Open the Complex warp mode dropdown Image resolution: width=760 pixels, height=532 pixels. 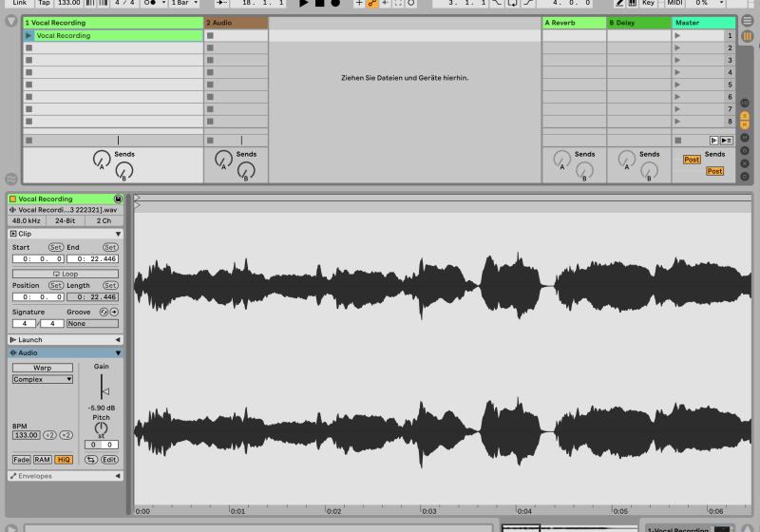click(x=43, y=379)
